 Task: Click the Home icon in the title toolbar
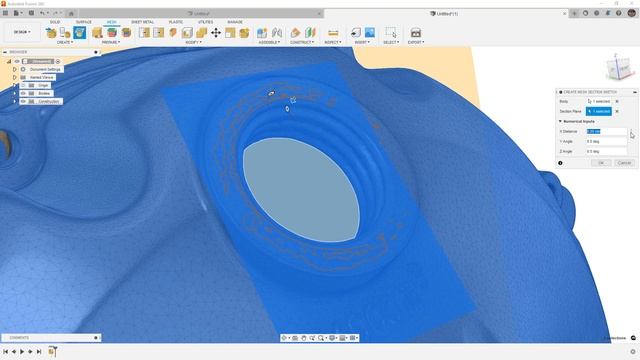point(71,13)
